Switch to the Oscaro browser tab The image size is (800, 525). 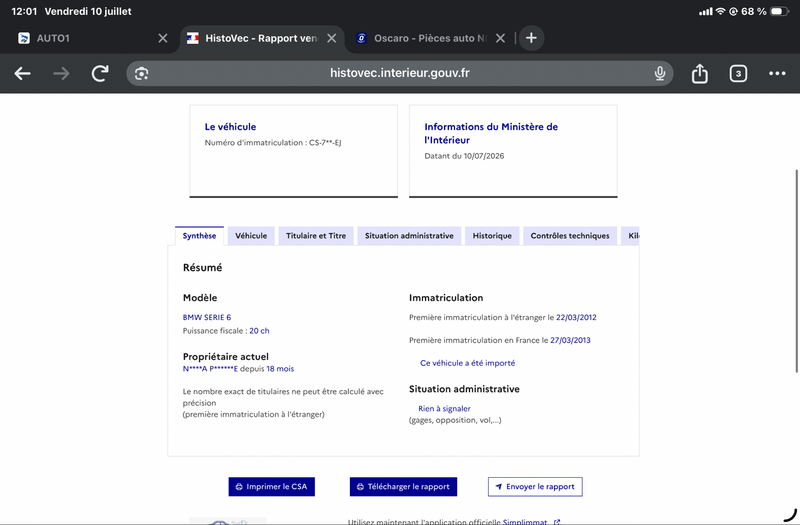[423, 38]
